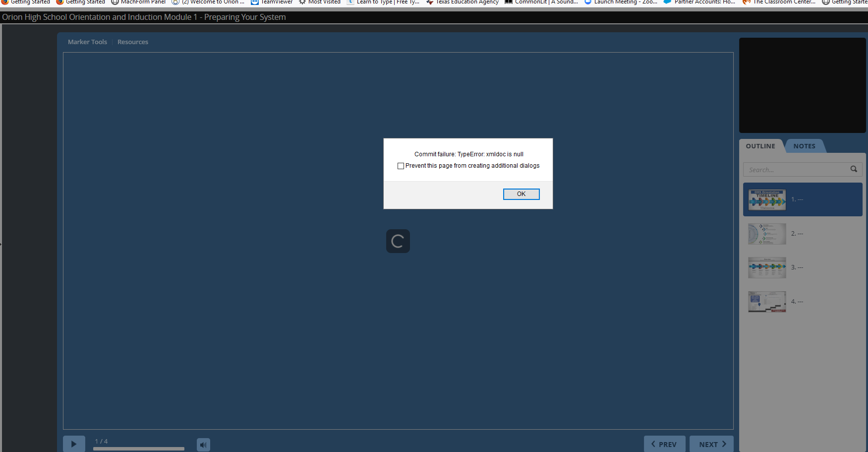Open the Marker Tools menu

[87, 42]
